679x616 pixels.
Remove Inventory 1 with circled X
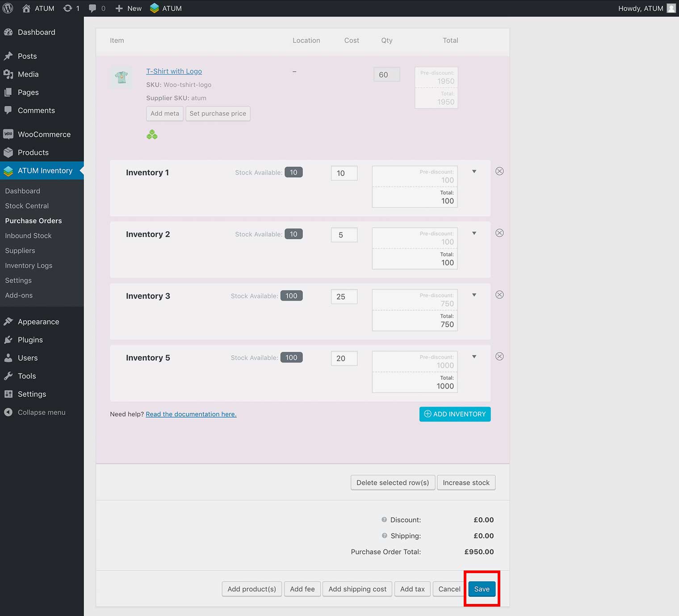(x=499, y=171)
